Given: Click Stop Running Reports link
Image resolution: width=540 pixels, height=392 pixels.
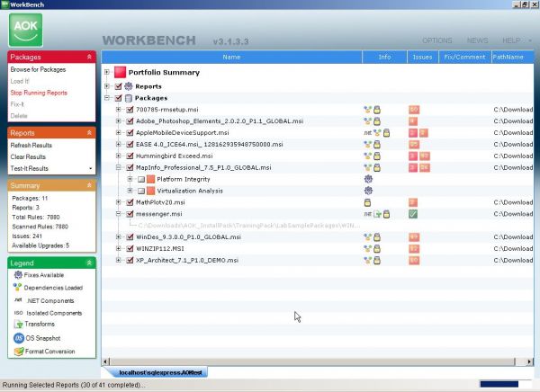Looking at the screenshot, I should pyautogui.click(x=39, y=93).
